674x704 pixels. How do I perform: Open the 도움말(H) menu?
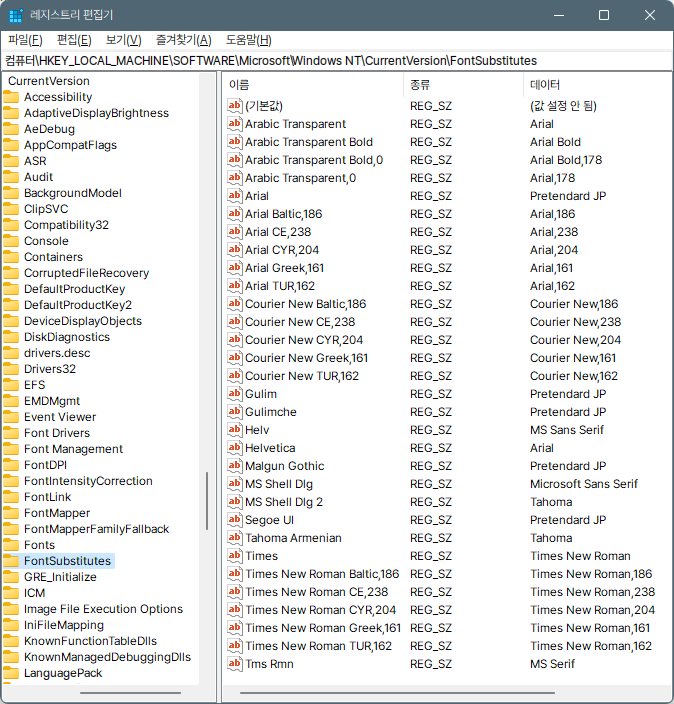(248, 40)
